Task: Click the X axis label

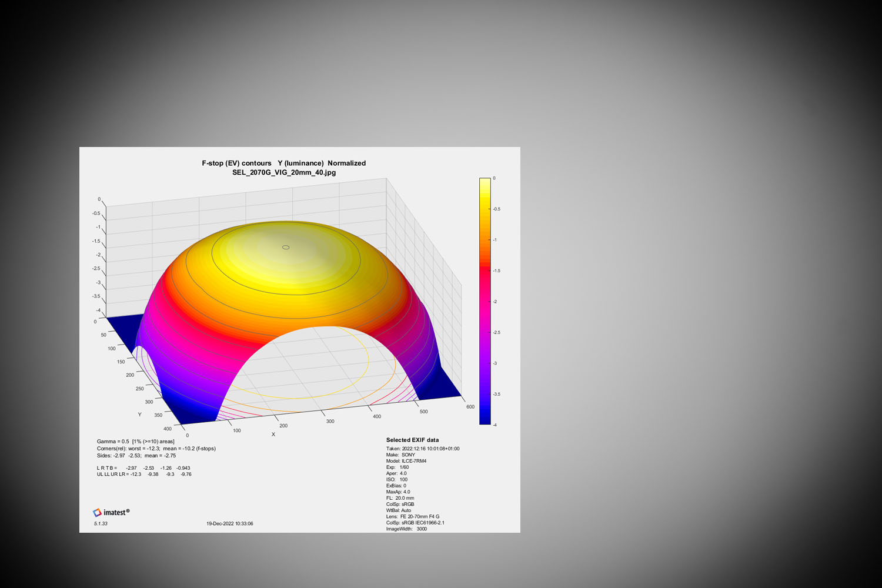Action: point(273,435)
